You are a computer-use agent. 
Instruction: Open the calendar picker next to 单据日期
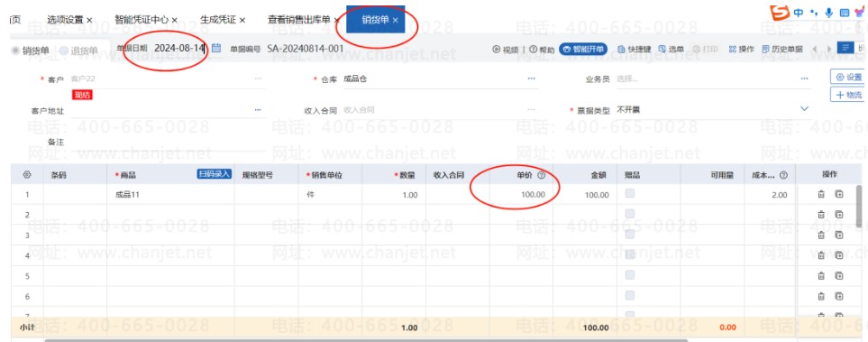click(x=216, y=48)
